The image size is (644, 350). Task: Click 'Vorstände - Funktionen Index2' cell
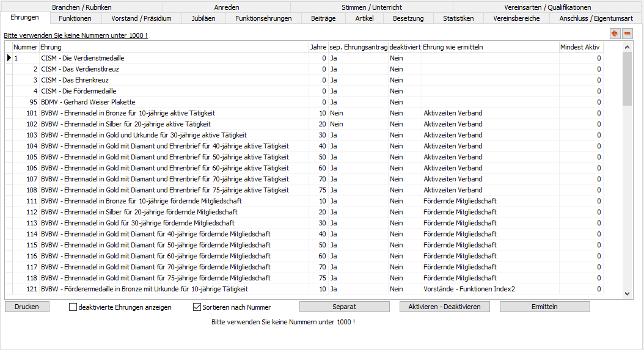click(491, 289)
